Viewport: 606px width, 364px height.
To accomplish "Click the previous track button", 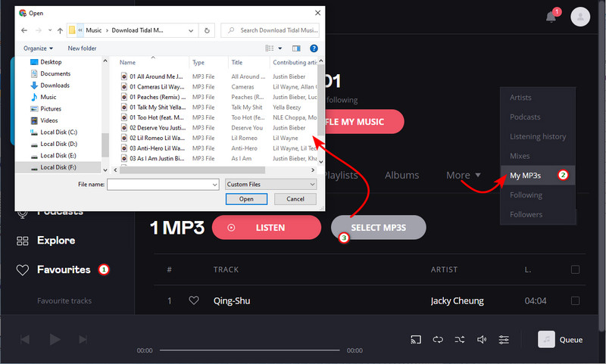I will 25,339.
